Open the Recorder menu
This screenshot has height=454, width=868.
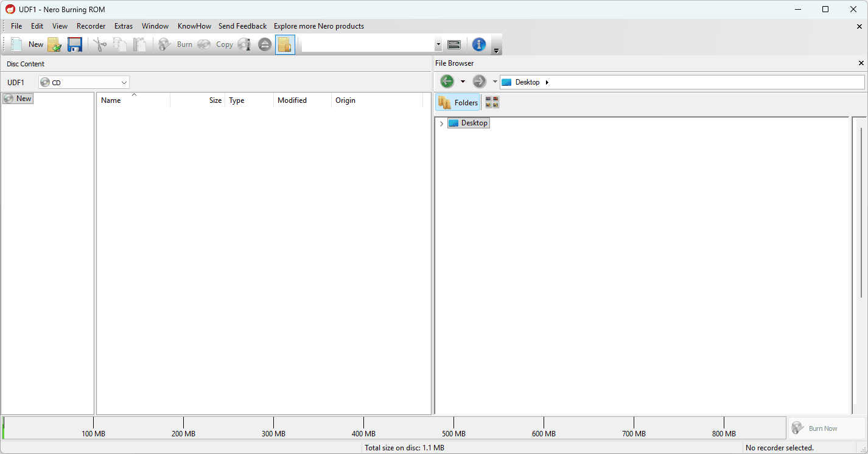91,26
